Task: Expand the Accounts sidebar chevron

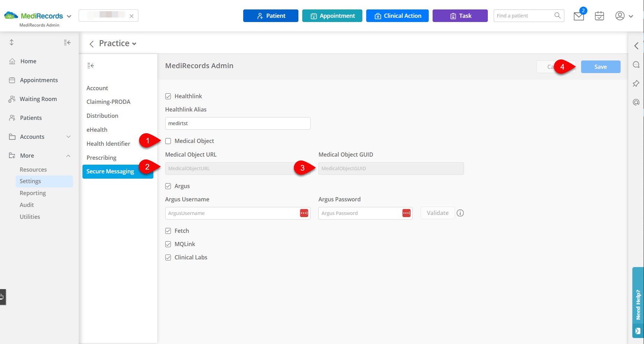Action: 68,137
